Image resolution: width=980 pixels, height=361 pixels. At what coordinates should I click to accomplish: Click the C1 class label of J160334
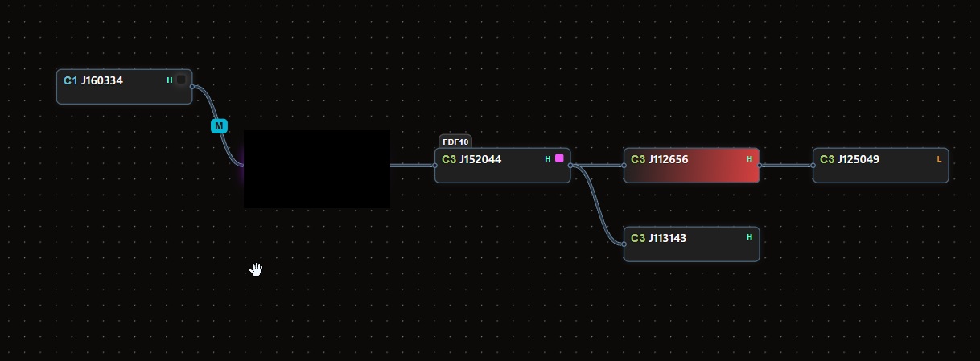pyautogui.click(x=71, y=80)
